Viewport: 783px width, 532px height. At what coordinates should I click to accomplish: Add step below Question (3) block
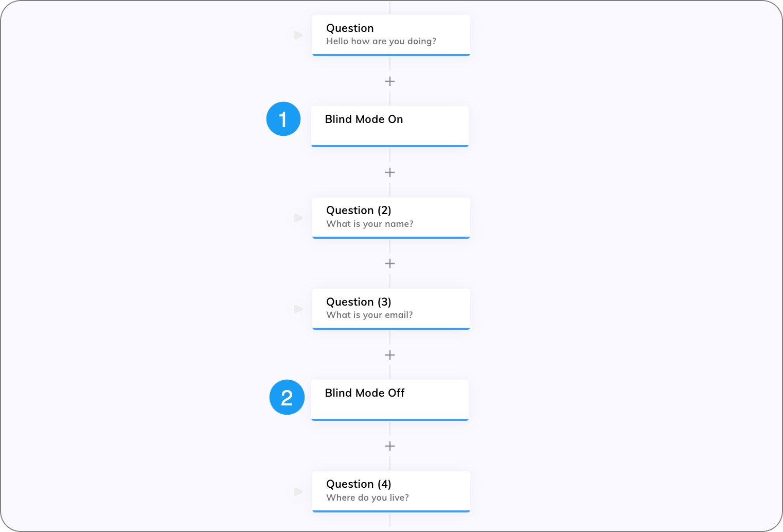[390, 355]
